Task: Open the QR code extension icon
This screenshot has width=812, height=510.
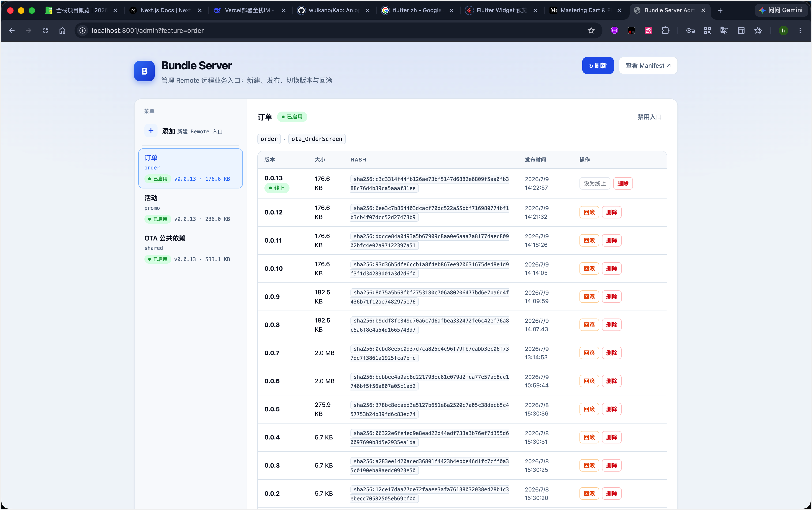Action: [x=707, y=31]
